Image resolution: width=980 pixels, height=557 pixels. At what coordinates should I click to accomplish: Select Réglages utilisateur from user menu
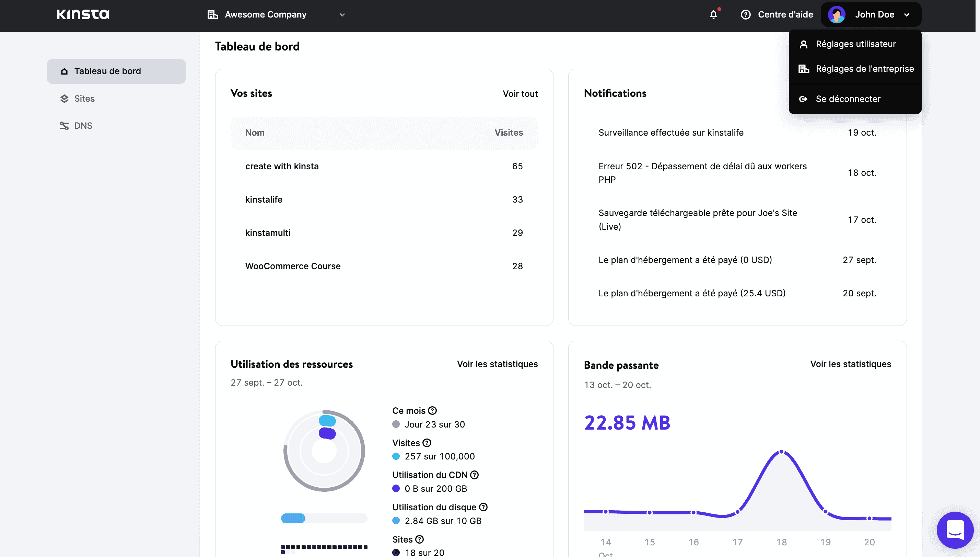click(855, 44)
